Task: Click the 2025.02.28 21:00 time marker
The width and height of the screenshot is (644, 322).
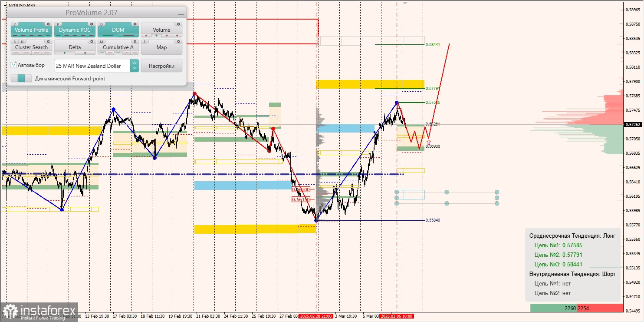Action: pos(315,316)
